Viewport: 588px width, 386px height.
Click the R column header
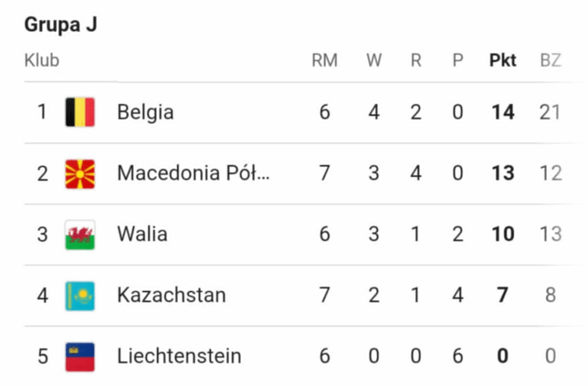click(x=416, y=60)
